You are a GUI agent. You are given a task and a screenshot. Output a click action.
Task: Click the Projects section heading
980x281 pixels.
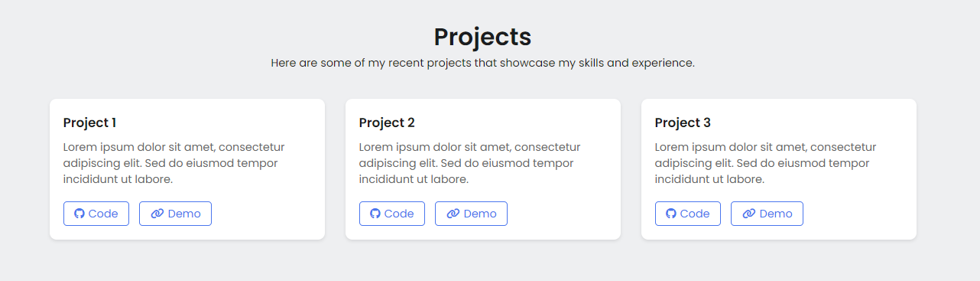click(482, 37)
